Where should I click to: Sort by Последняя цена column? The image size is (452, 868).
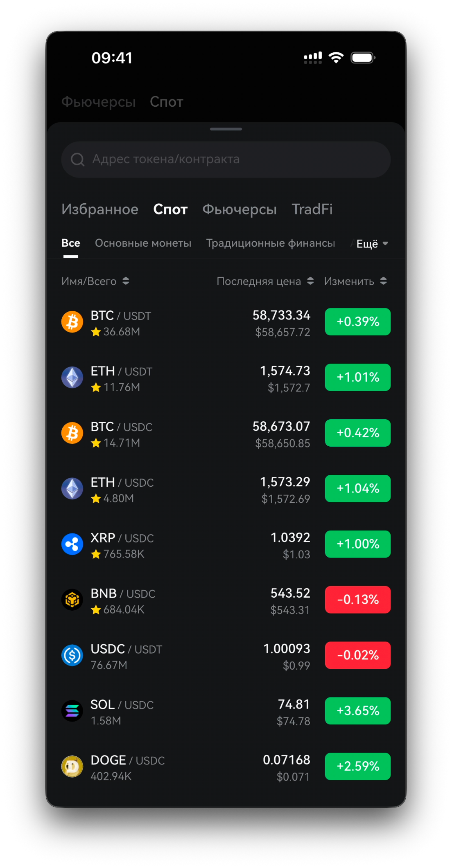click(265, 281)
